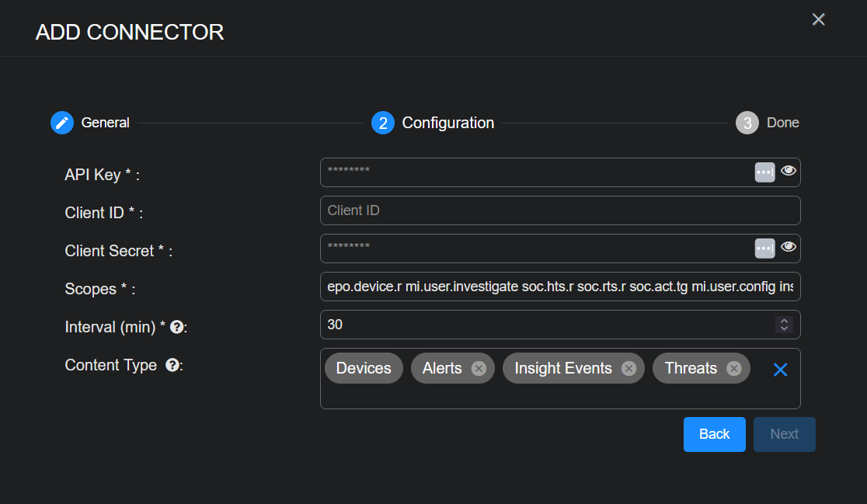Click the General step pencil icon
867x504 pixels.
62,123
